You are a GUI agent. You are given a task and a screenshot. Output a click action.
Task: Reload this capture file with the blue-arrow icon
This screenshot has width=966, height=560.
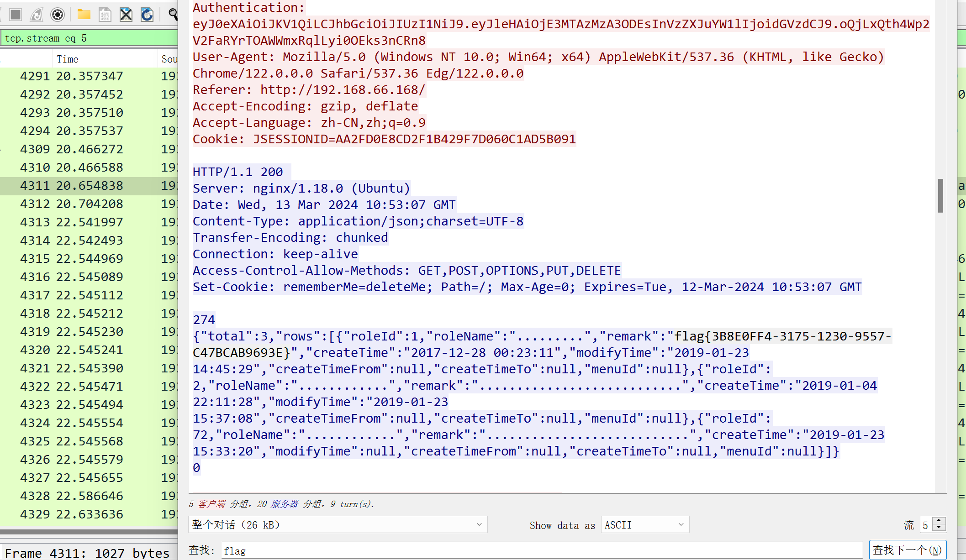point(147,15)
